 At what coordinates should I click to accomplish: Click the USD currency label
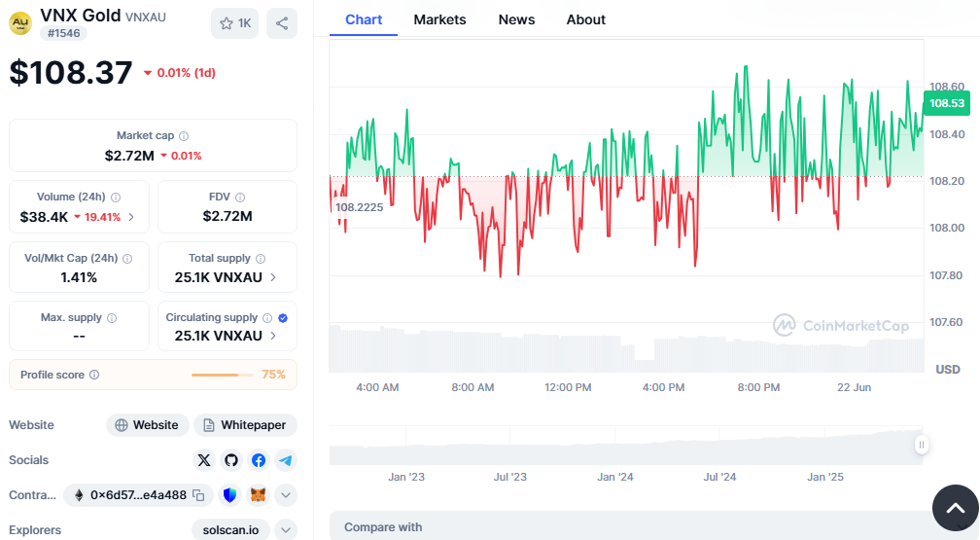tap(948, 370)
